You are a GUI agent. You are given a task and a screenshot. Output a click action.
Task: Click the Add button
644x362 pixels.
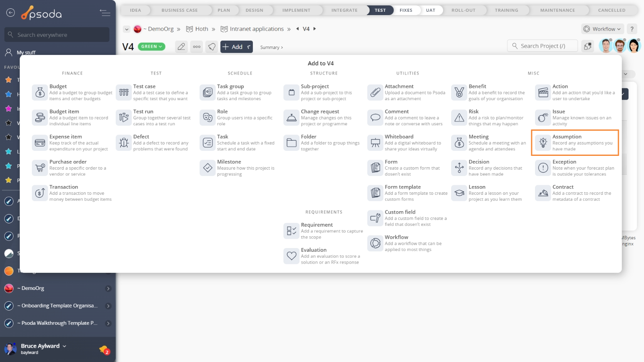pos(236,47)
